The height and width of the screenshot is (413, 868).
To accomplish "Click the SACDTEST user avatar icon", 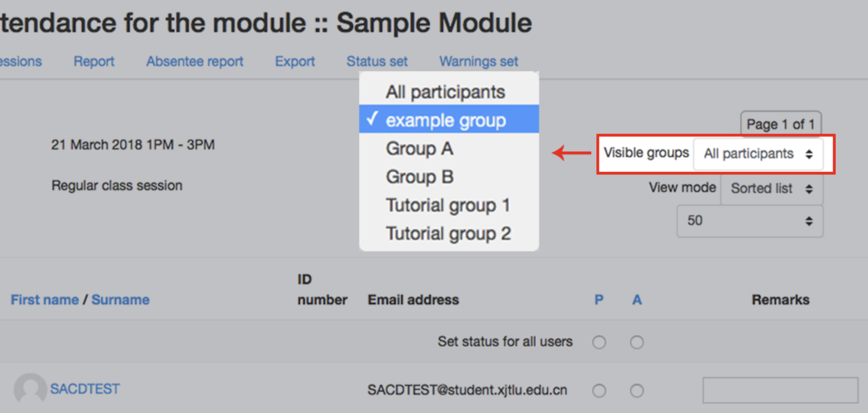I will 30,389.
